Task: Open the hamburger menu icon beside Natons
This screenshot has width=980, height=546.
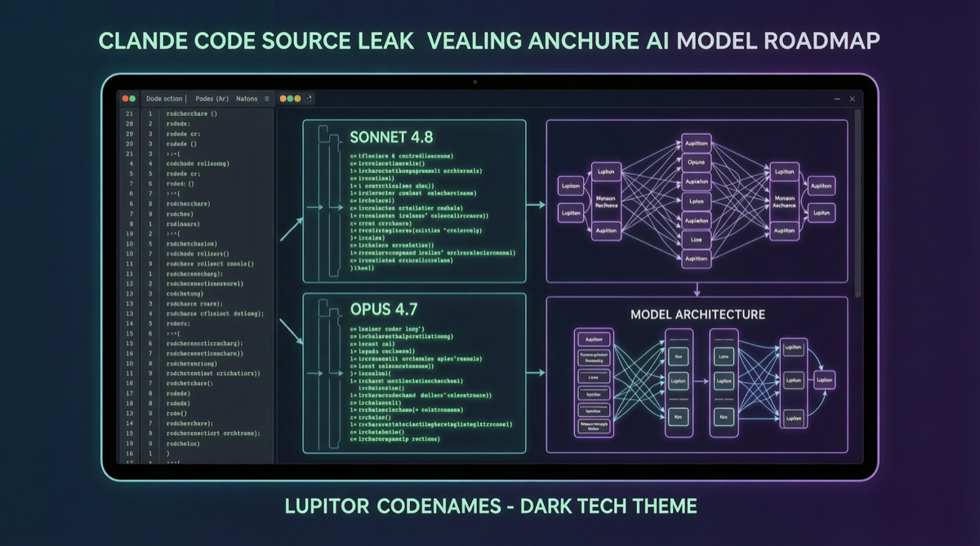Action: point(267,99)
